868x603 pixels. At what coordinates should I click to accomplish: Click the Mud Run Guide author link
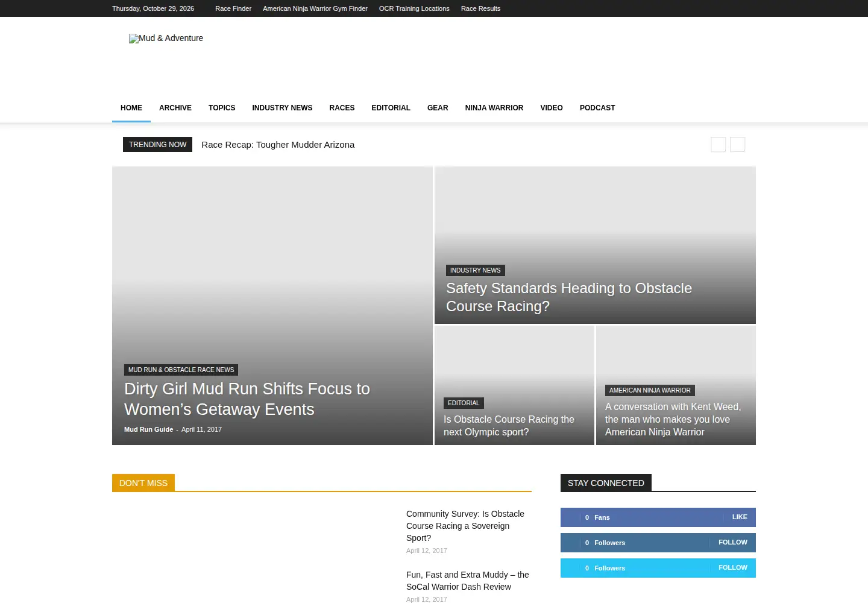(148, 429)
